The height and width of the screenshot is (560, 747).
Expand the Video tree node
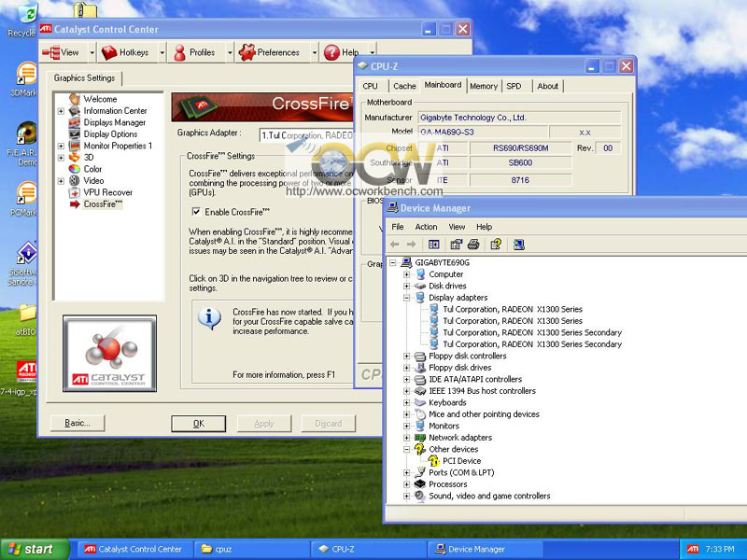coord(61,181)
